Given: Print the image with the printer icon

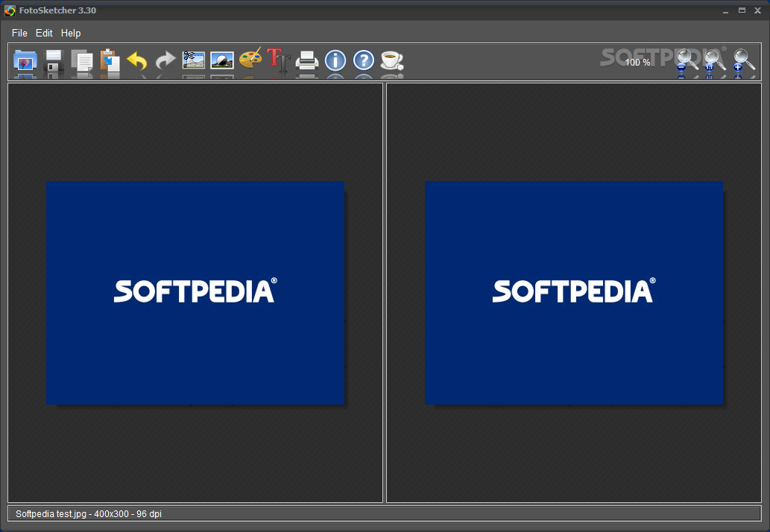Looking at the screenshot, I should [x=307, y=61].
